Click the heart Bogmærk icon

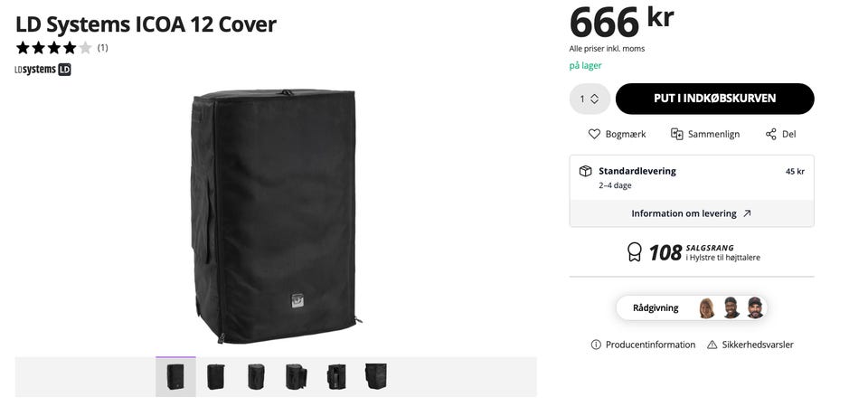click(x=594, y=134)
